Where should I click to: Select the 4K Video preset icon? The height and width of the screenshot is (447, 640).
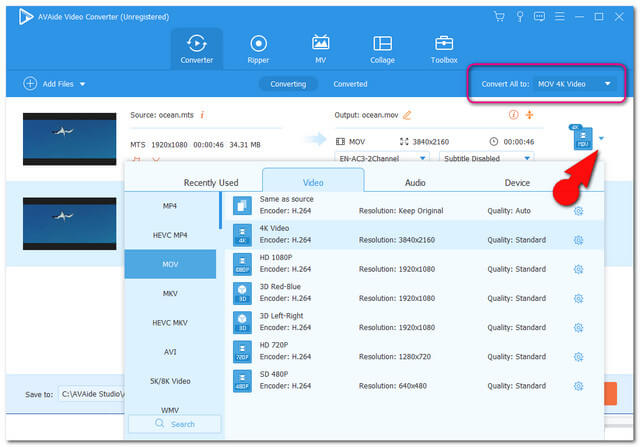(242, 235)
